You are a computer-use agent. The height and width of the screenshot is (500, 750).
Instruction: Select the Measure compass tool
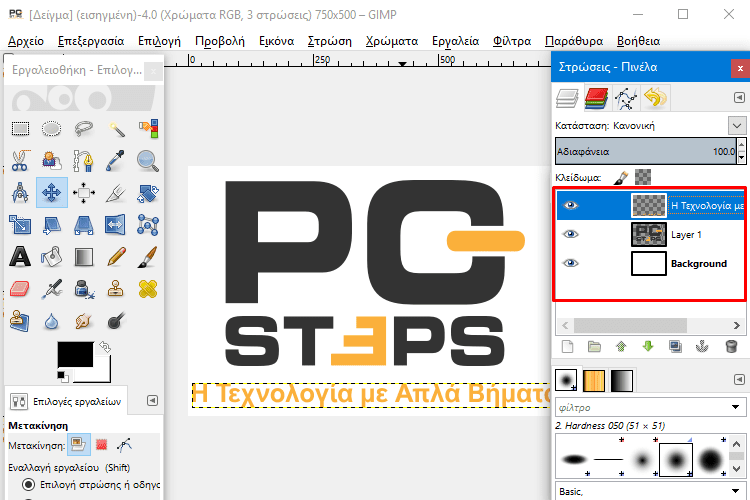click(20, 193)
